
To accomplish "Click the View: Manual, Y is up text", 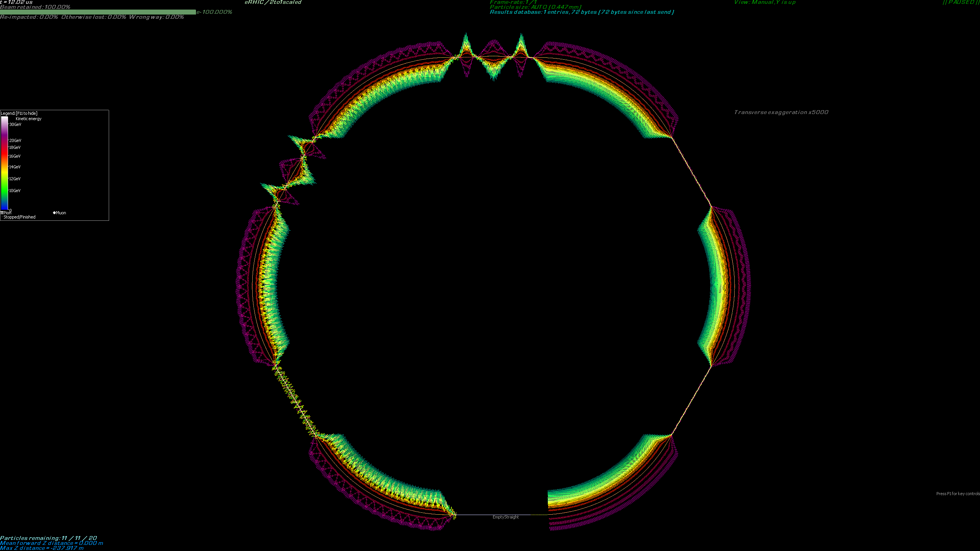I will pos(764,2).
